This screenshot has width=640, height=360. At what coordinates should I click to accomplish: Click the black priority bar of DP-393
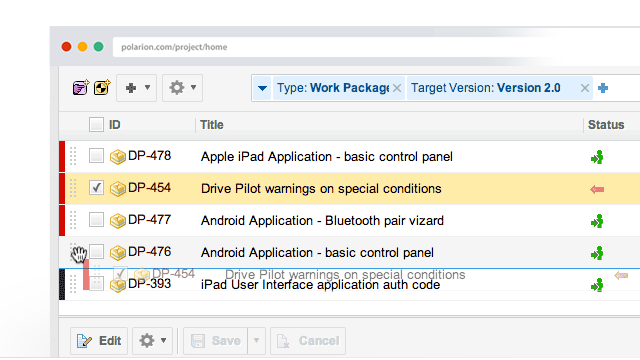tap(62, 284)
